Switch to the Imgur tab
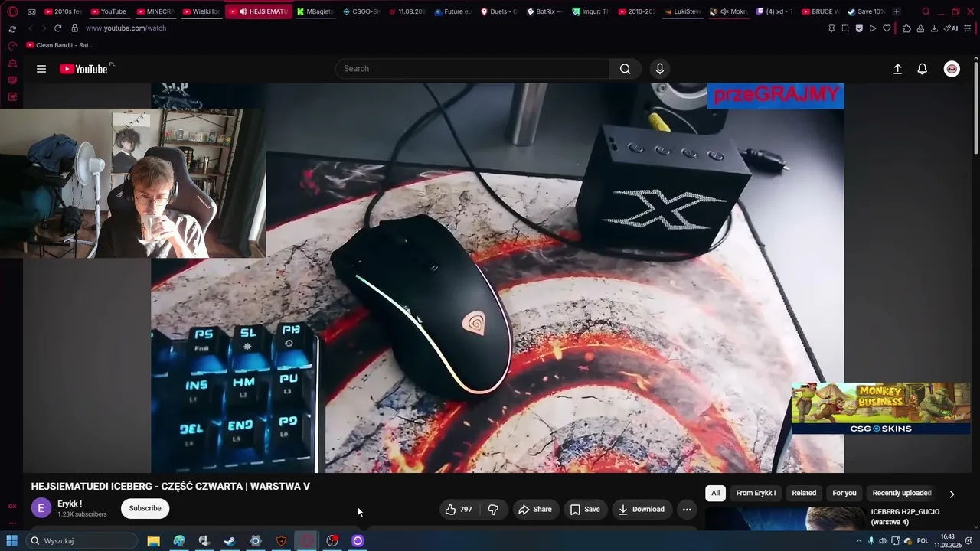 [x=591, y=11]
